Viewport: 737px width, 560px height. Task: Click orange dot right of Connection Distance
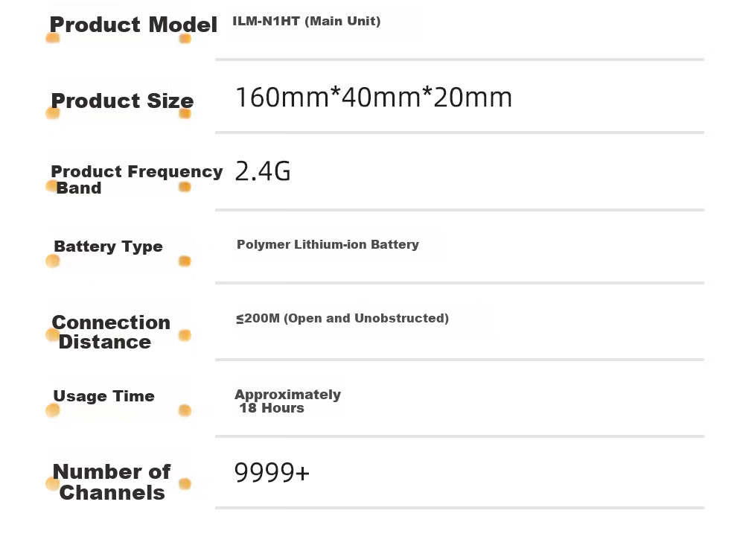pyautogui.click(x=185, y=335)
